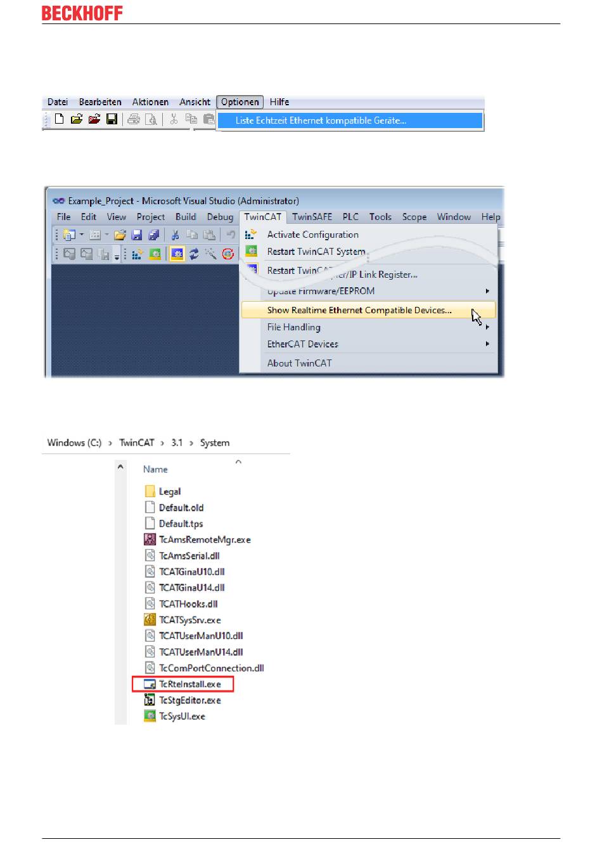Open the Scope menu
Viewport: 602px width, 868px height.
pos(414,217)
